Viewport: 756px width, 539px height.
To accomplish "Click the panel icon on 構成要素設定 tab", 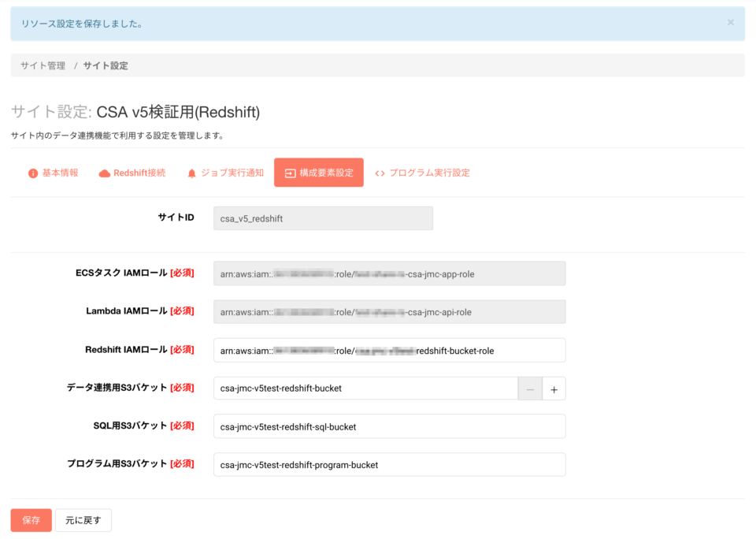I will pyautogui.click(x=287, y=172).
